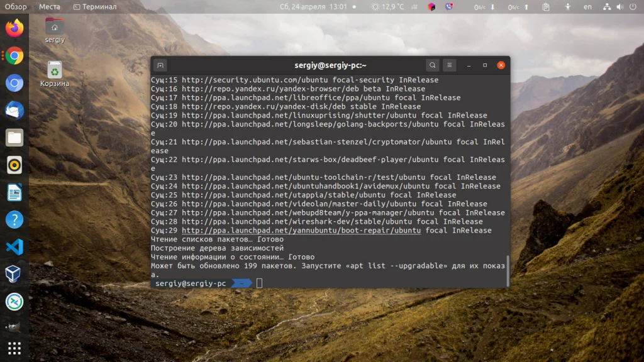Image resolution: width=644 pixels, height=362 pixels.
Task: Click the Viber icon in the top panel
Action: coord(448,6)
